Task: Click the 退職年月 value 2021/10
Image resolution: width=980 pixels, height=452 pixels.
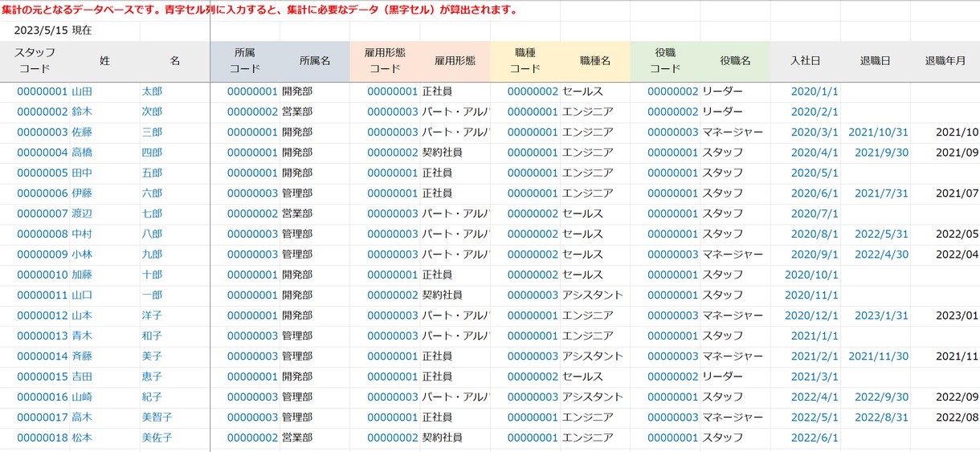Action: (x=957, y=132)
